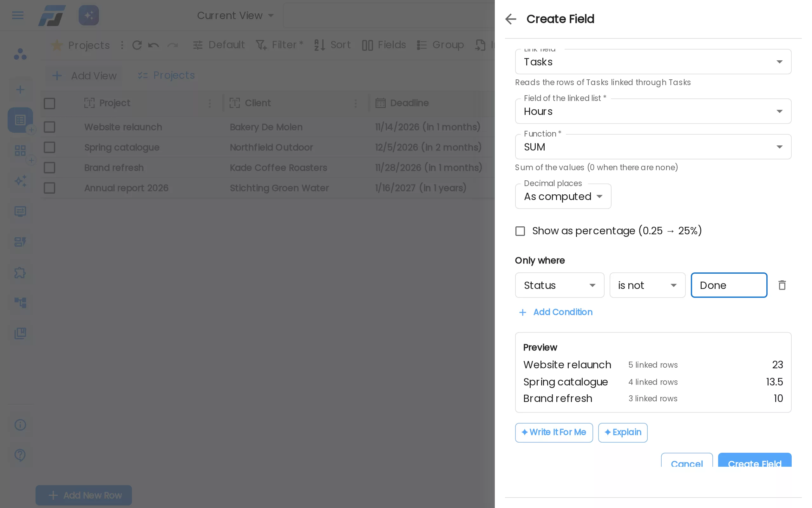Open the library bookmark icon in sidebar
812x508 pixels.
(x=20, y=333)
